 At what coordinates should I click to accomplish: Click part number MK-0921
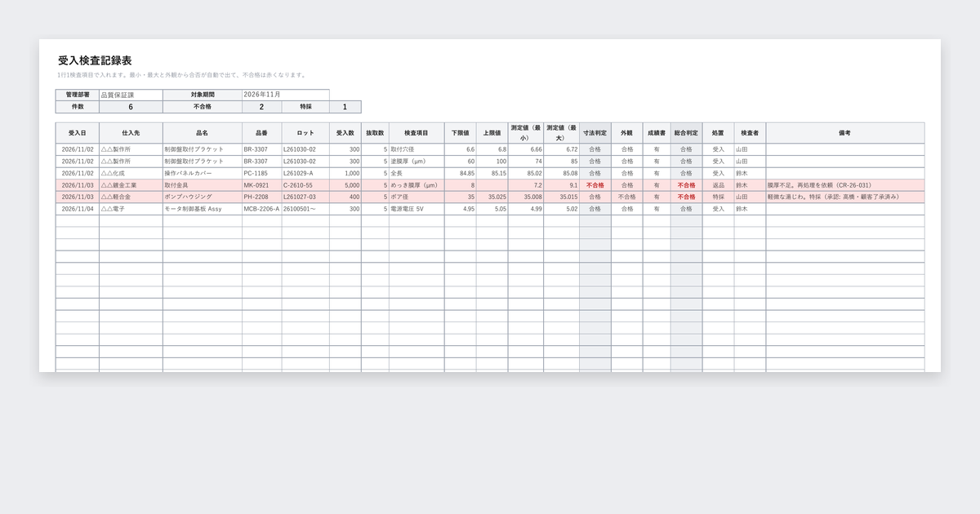pyautogui.click(x=262, y=185)
